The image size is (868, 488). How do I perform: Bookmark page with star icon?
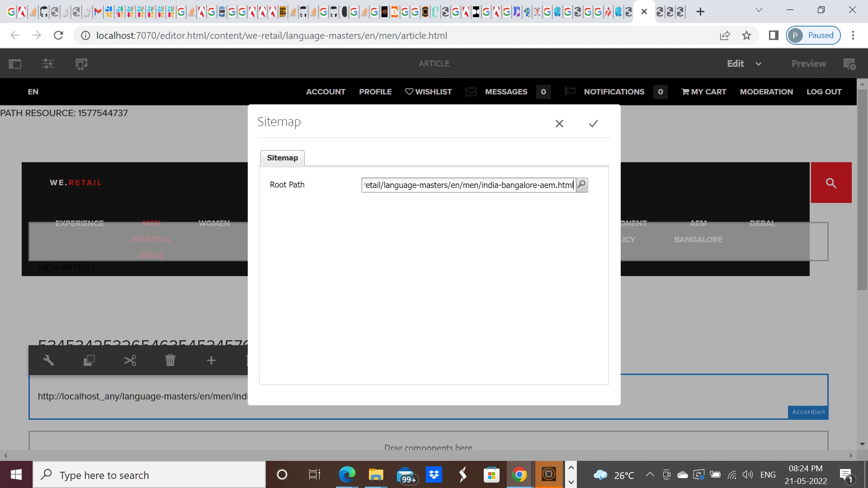pos(746,35)
